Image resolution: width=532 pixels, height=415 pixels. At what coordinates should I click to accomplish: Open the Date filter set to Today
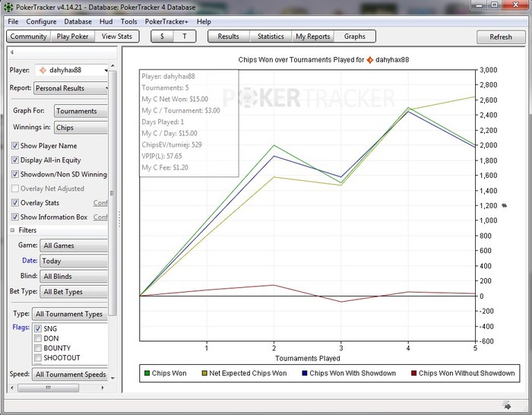point(74,261)
